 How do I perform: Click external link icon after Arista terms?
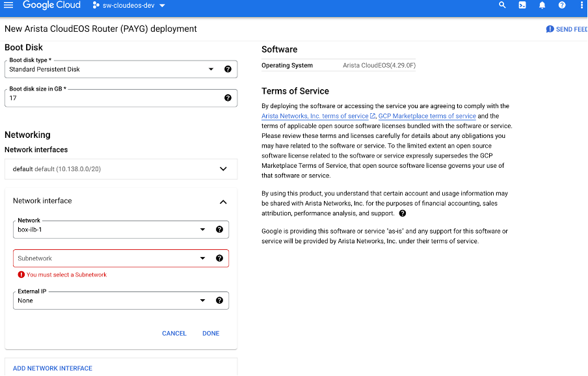tap(372, 116)
